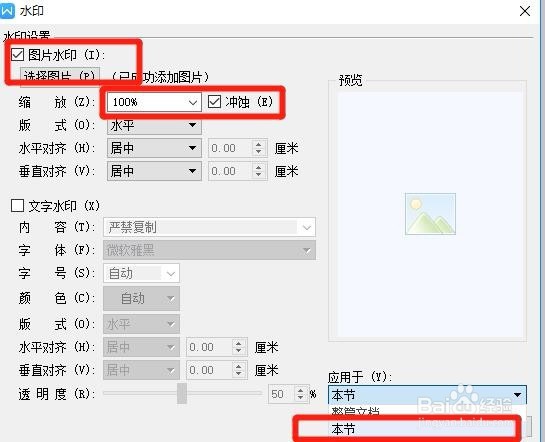The height and width of the screenshot is (442, 545).
Task: Click the 应用于 dropdown arrow
Action: pyautogui.click(x=517, y=395)
